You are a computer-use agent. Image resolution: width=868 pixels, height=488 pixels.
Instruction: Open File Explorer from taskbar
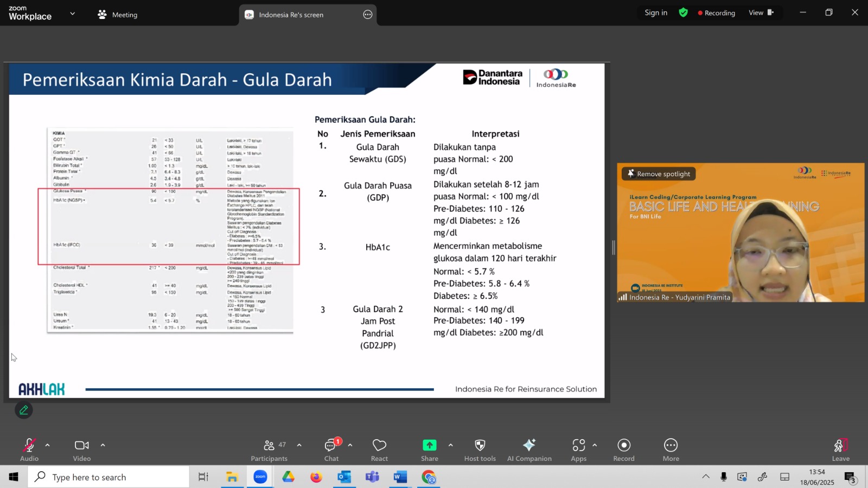(232, 477)
